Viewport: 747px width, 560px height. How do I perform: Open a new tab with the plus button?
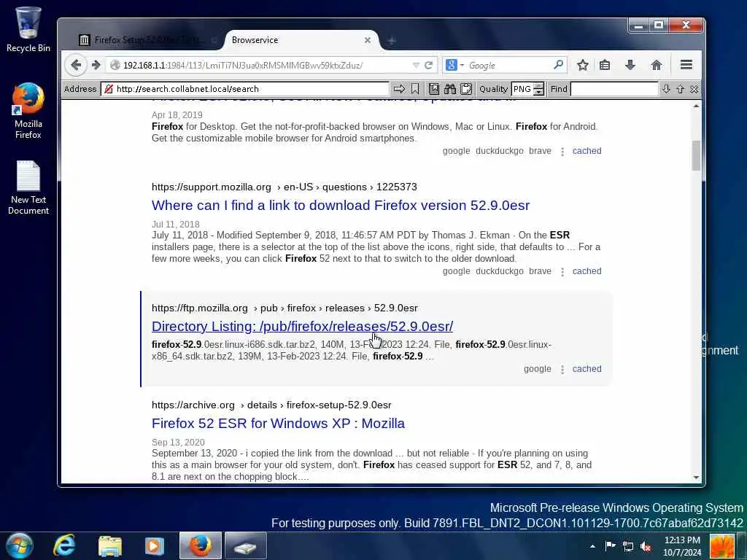coord(391,41)
